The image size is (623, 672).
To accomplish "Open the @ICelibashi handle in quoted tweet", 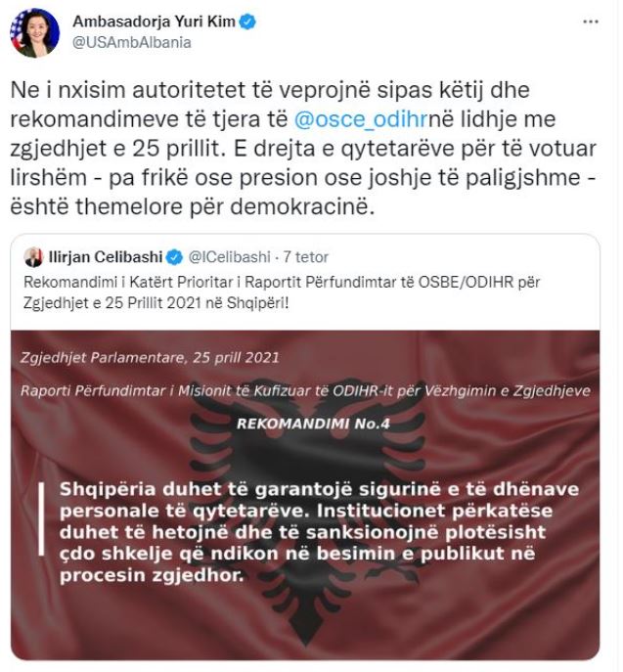I will (x=229, y=257).
